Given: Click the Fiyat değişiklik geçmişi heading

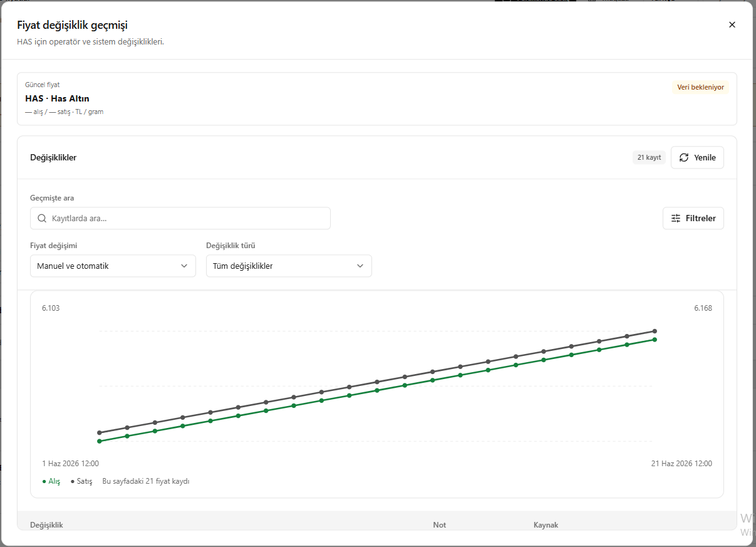Looking at the screenshot, I should point(72,25).
